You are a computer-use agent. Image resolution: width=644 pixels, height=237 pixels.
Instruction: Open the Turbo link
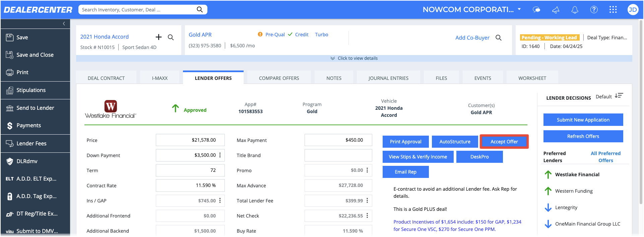[x=322, y=34]
